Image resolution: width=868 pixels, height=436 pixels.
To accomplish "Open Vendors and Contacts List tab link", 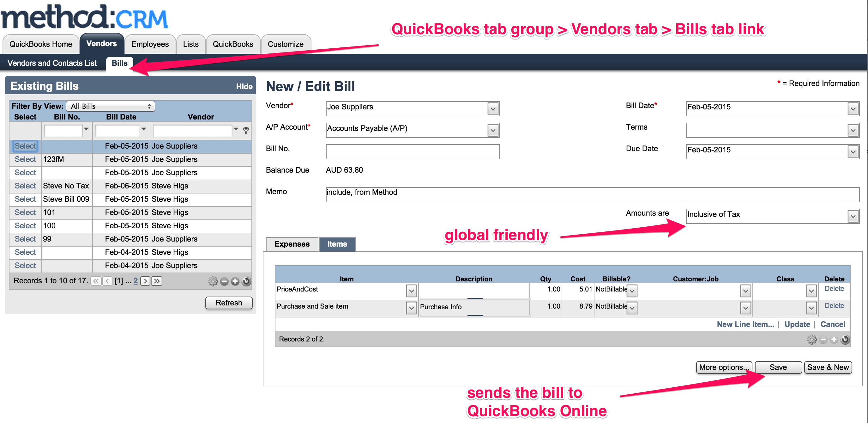I will pyautogui.click(x=52, y=63).
